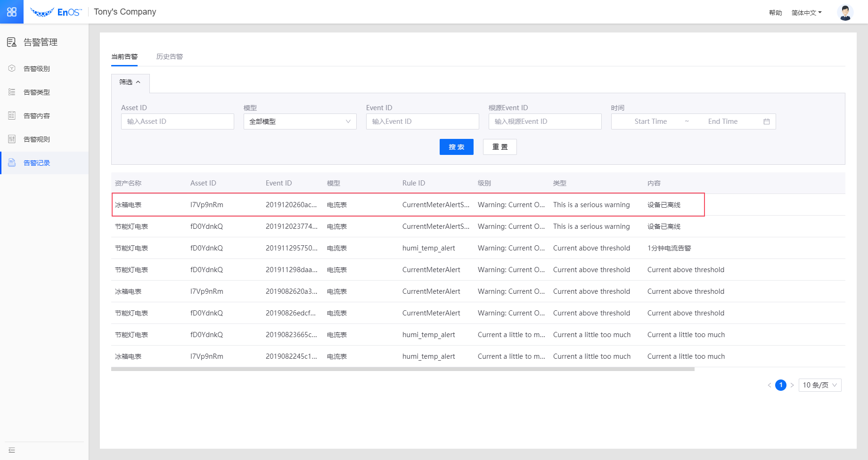This screenshot has width=868, height=460.
Task: Collapse the 筛选 filter panel
Action: [130, 82]
